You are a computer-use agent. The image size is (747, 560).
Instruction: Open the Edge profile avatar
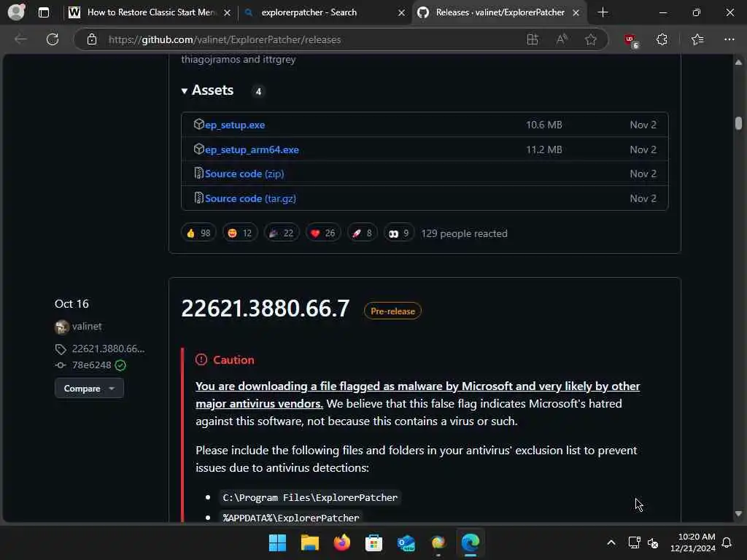16,12
